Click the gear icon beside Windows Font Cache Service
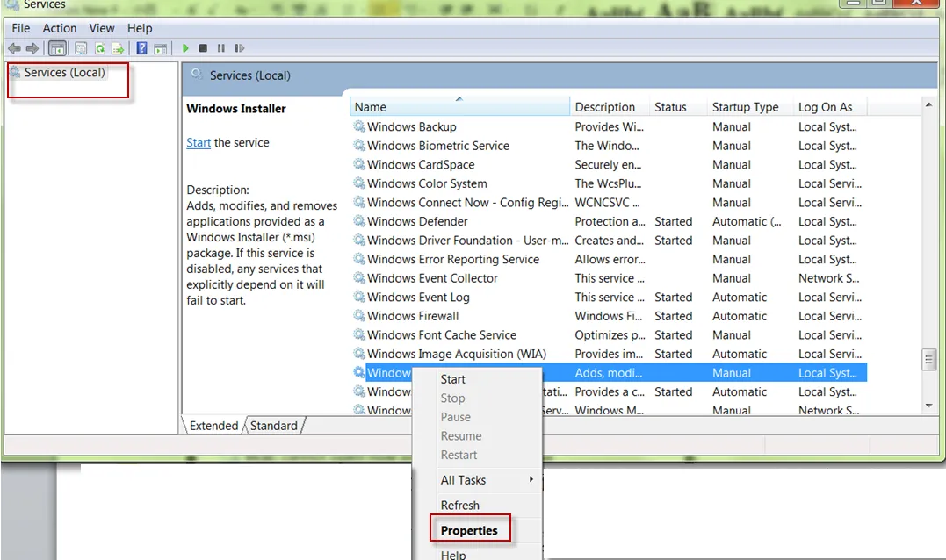 pyautogui.click(x=359, y=334)
